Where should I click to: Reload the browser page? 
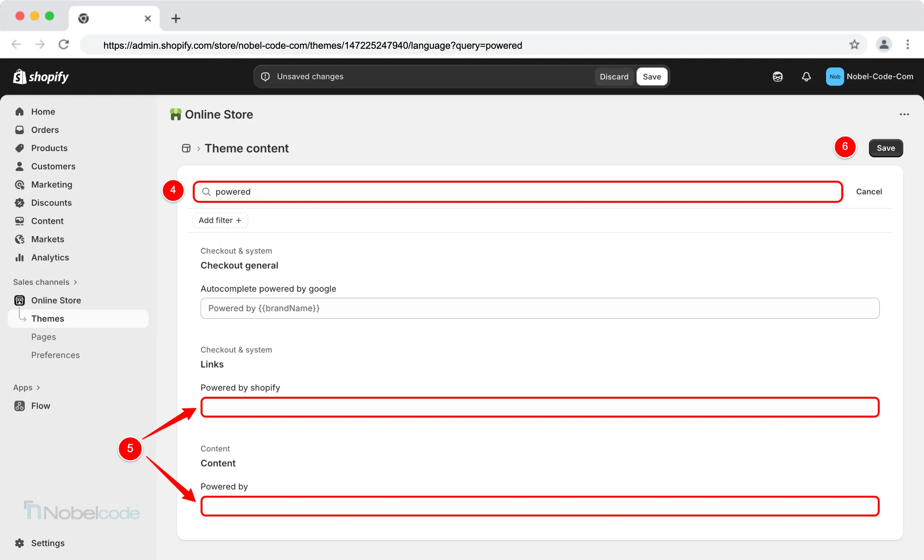pos(64,45)
